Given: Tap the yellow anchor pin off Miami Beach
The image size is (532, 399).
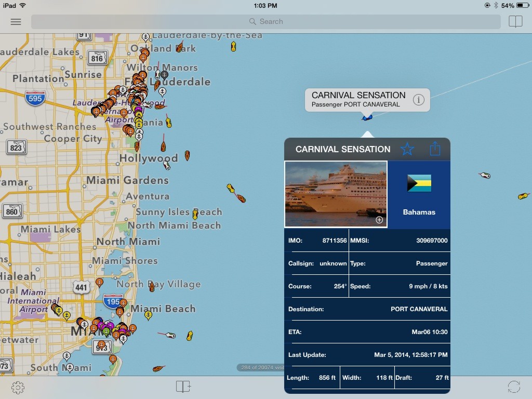Looking at the screenshot, I should [x=148, y=315].
